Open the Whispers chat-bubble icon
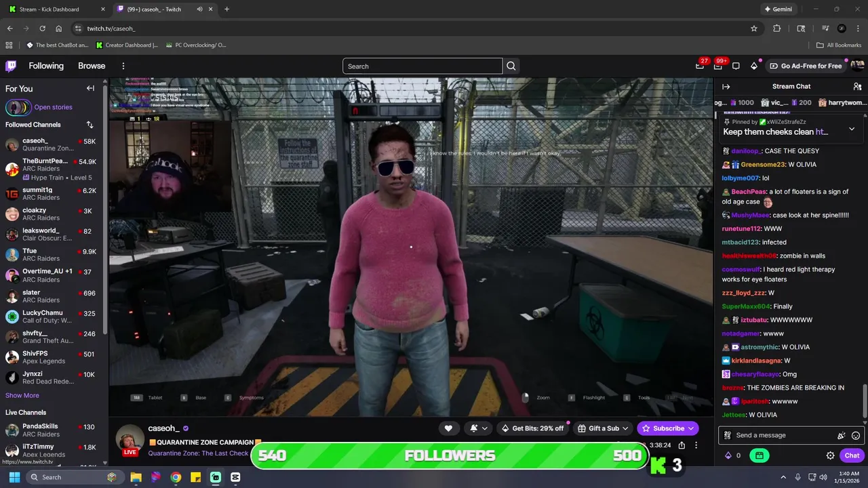Screen dimensions: 868x488 pyautogui.click(x=736, y=66)
